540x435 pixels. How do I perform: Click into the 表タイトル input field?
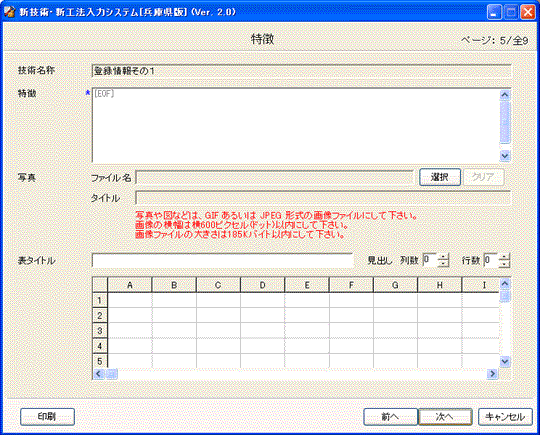tap(222, 261)
